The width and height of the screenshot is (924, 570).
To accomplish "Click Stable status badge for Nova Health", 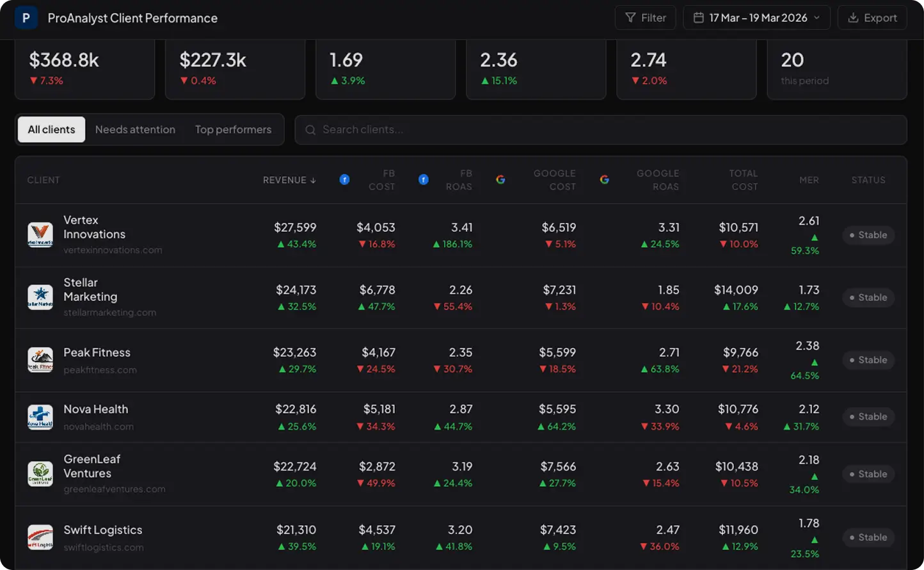I will (868, 417).
